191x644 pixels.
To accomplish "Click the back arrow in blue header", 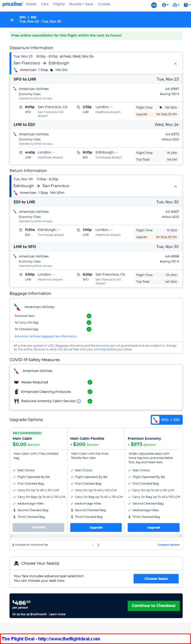I will click(12, 20).
